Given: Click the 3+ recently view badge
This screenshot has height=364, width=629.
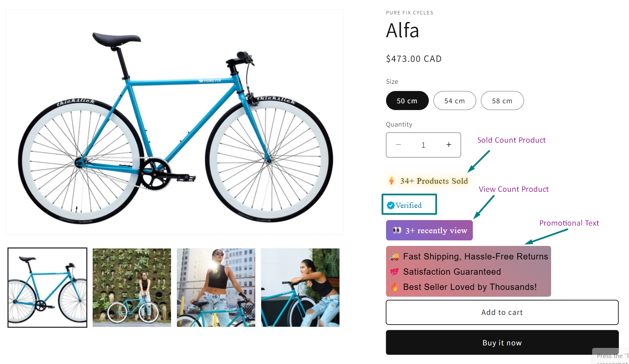Looking at the screenshot, I should 429,230.
